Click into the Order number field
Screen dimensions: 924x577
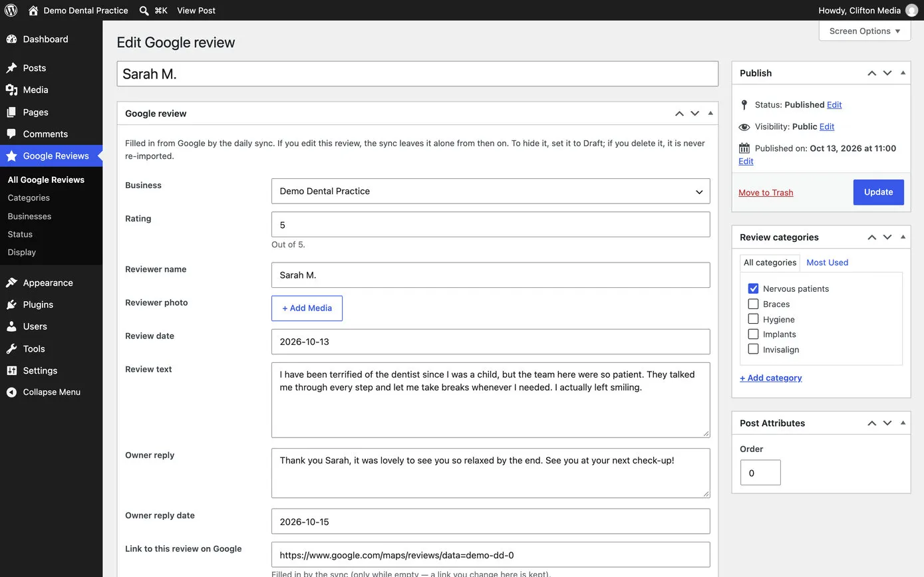760,473
